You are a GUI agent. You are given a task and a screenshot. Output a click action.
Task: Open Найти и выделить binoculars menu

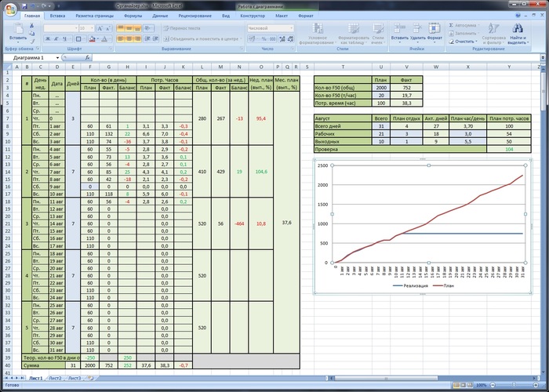click(x=518, y=34)
